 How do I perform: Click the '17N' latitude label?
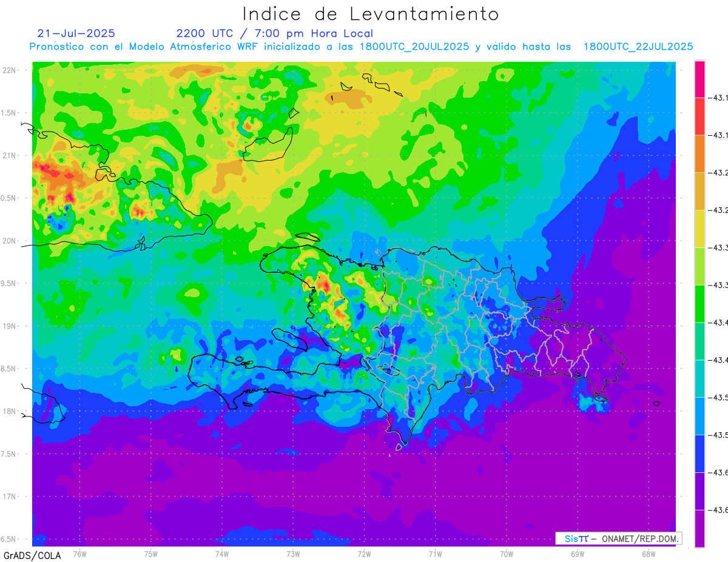point(8,497)
